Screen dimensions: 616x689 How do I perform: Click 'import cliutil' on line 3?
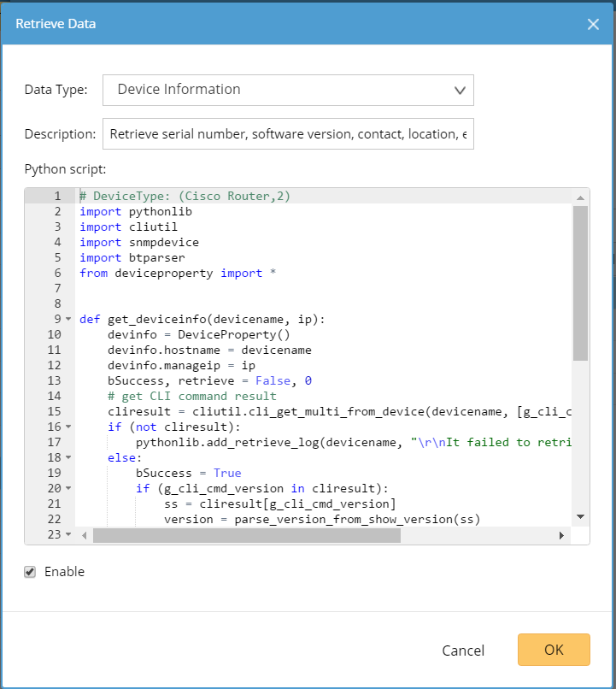(129, 227)
